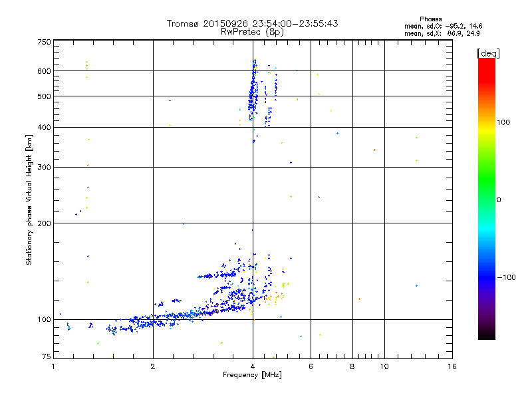Click the y-axis tick label '400'

click(44, 127)
